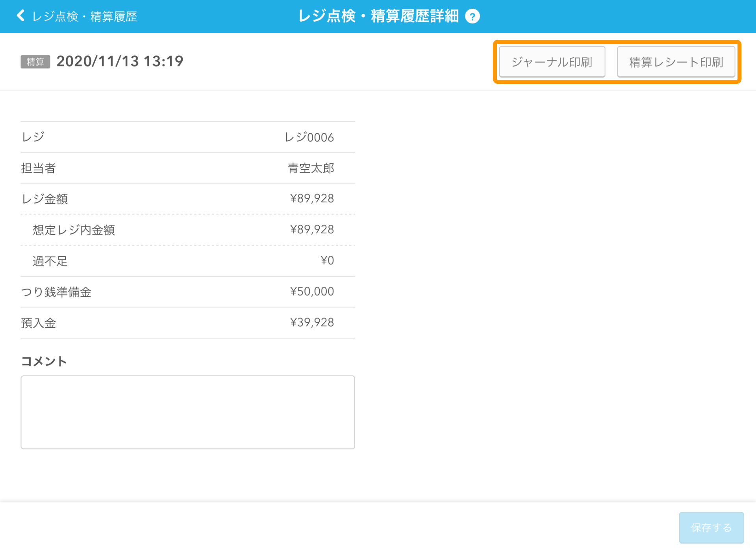This screenshot has width=756, height=551.
Task: Click the 過不足 label
Action: tap(50, 261)
